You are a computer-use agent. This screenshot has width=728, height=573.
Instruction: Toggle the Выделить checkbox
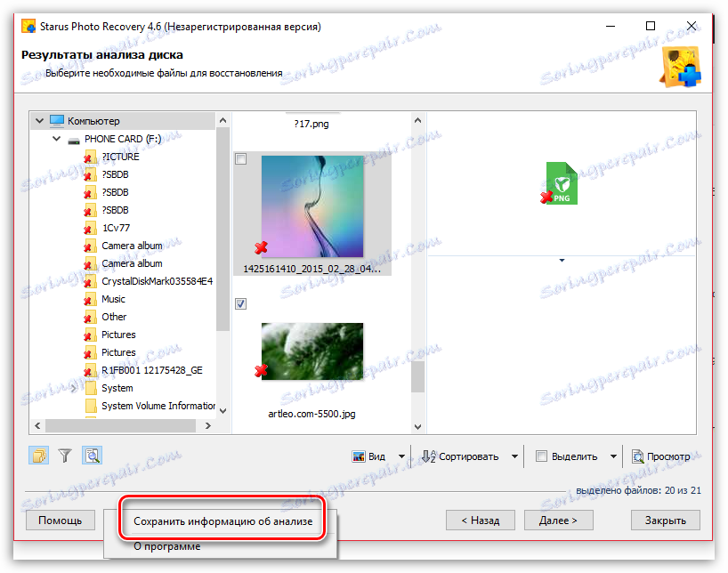[541, 456]
